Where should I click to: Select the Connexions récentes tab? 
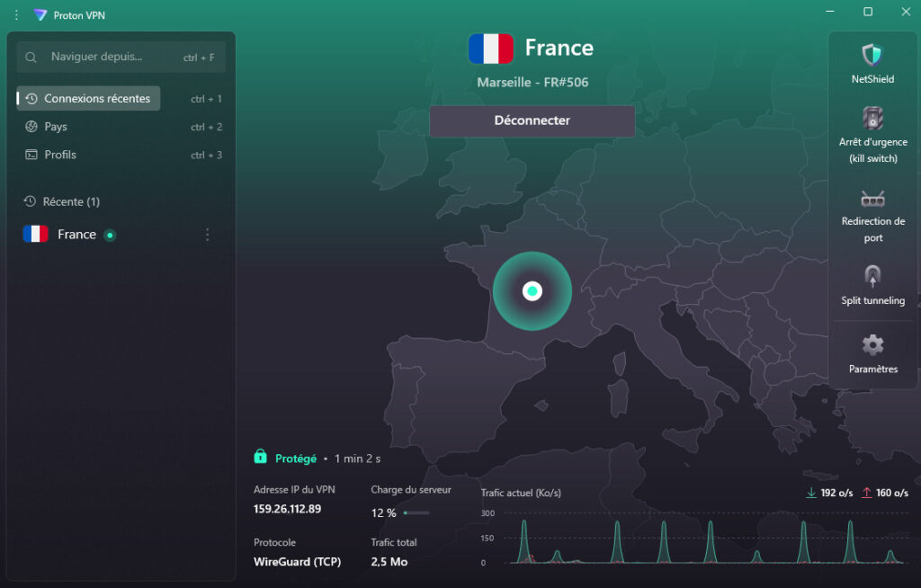pyautogui.click(x=89, y=99)
